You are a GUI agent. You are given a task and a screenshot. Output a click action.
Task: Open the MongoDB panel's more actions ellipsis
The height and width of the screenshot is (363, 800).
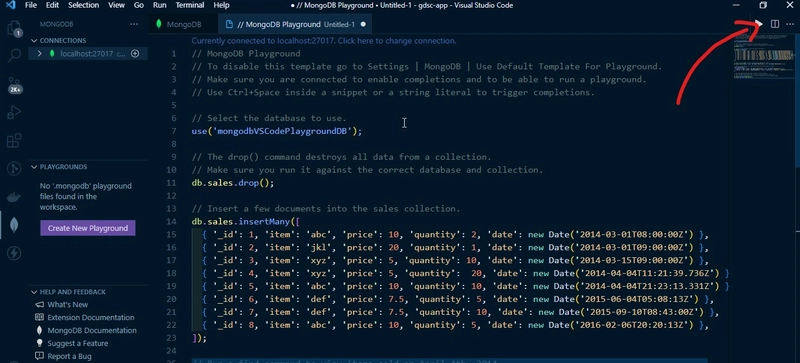point(134,24)
